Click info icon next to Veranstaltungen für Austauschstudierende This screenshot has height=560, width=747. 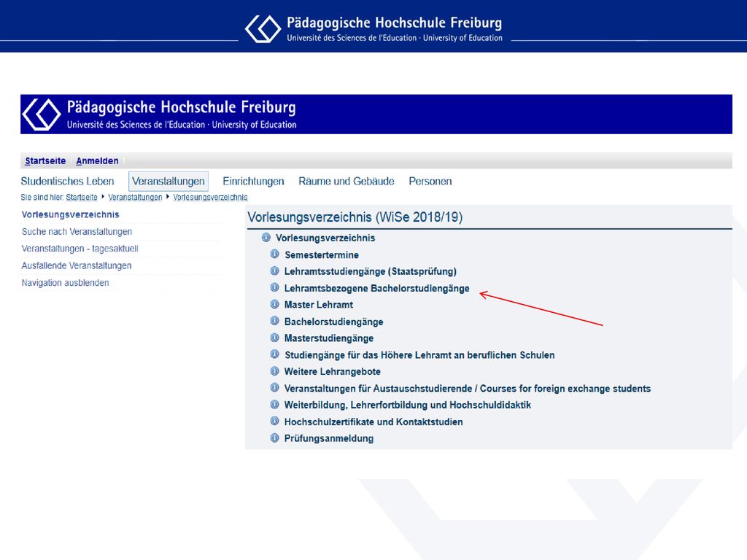pyautogui.click(x=275, y=387)
